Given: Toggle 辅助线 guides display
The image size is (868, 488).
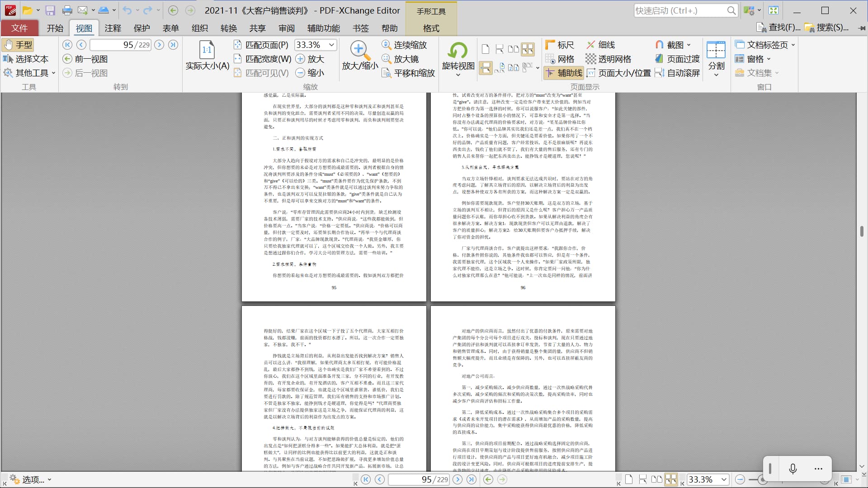Looking at the screenshot, I should (x=564, y=73).
